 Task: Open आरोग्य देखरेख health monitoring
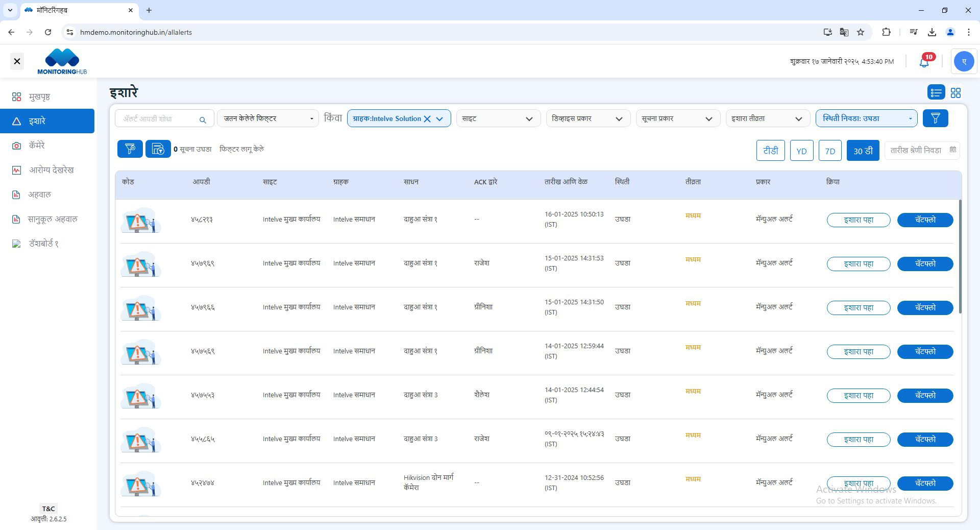(47, 170)
